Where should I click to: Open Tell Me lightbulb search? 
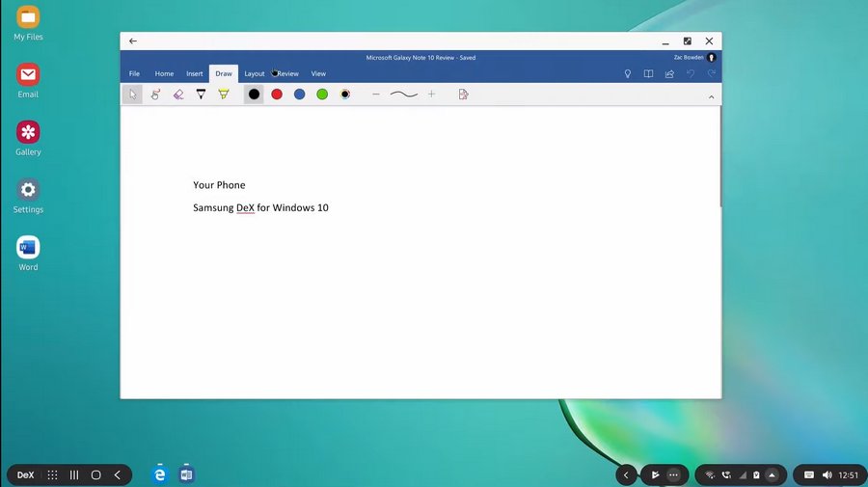[x=627, y=73]
